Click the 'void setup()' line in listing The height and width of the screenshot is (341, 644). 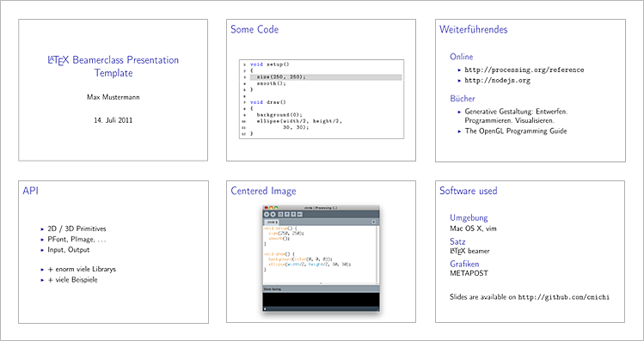point(270,64)
